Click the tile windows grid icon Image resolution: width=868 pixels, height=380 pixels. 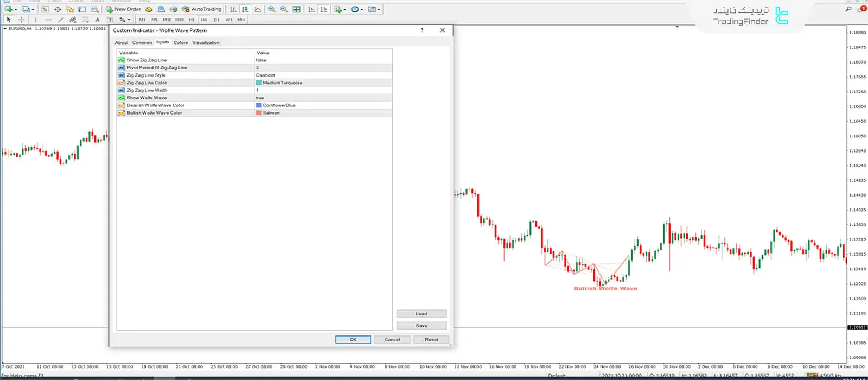pyautogui.click(x=296, y=9)
